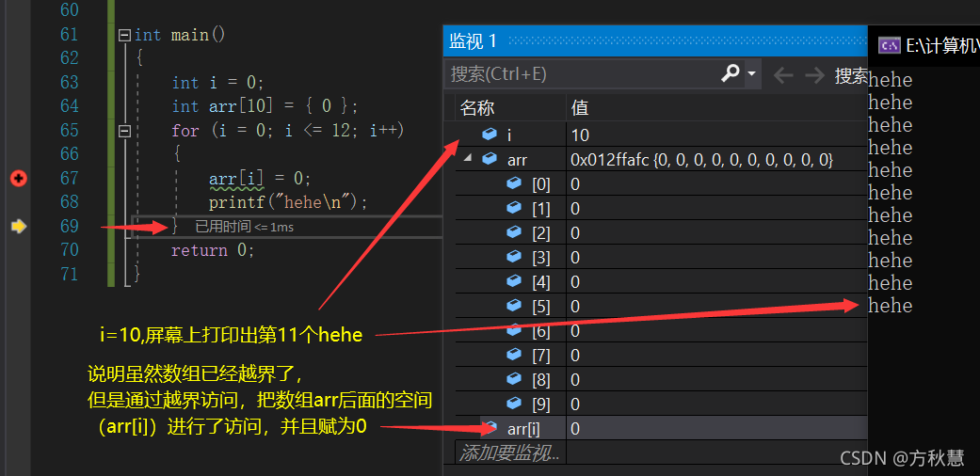Image resolution: width=980 pixels, height=476 pixels.
Task: Select the i variable cube icon
Action: (x=490, y=135)
